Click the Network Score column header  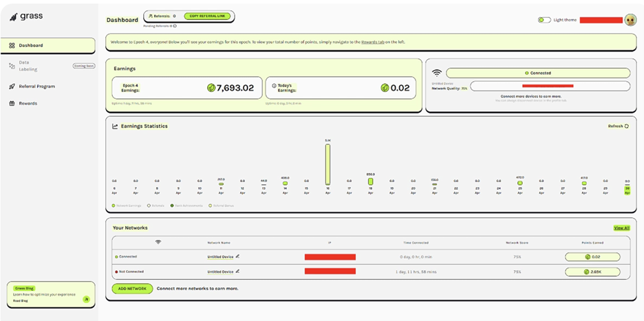[517, 243]
